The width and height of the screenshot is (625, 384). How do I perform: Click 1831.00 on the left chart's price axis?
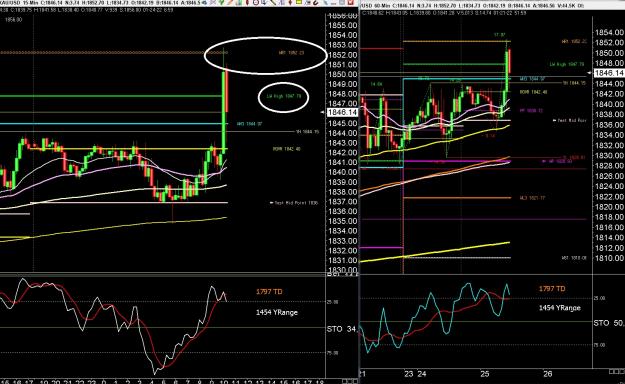[342, 260]
